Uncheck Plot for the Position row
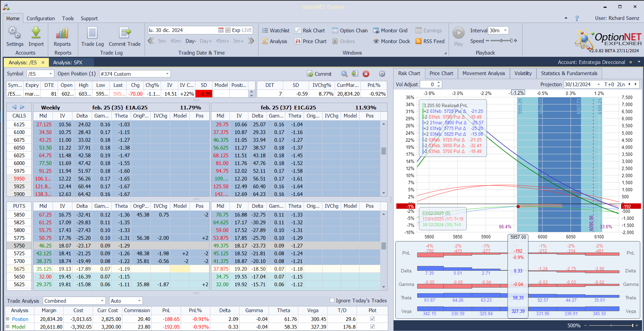The image size is (644, 331). pyautogui.click(x=372, y=319)
